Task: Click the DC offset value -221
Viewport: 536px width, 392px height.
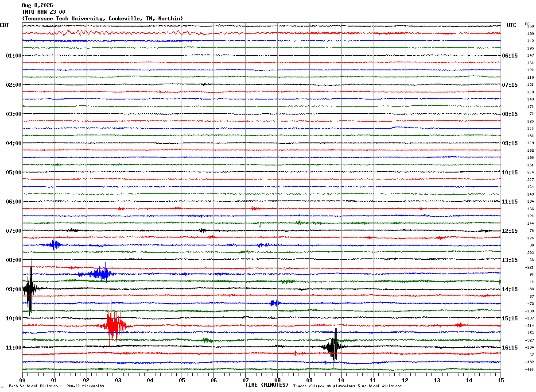Action: point(530,267)
